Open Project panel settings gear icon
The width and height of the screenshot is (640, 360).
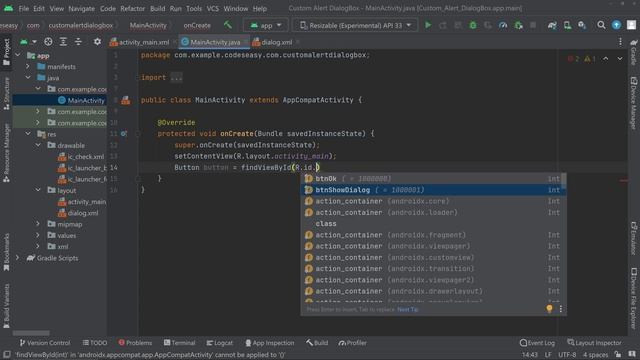click(97, 42)
